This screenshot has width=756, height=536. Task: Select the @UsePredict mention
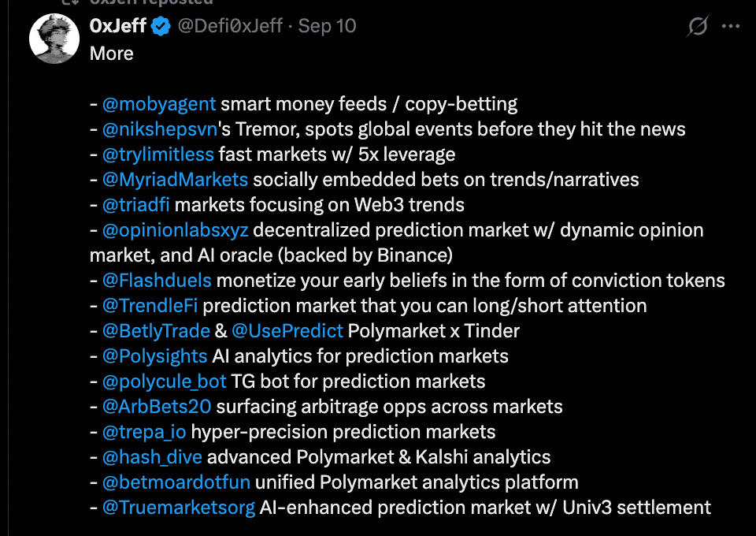coord(287,331)
